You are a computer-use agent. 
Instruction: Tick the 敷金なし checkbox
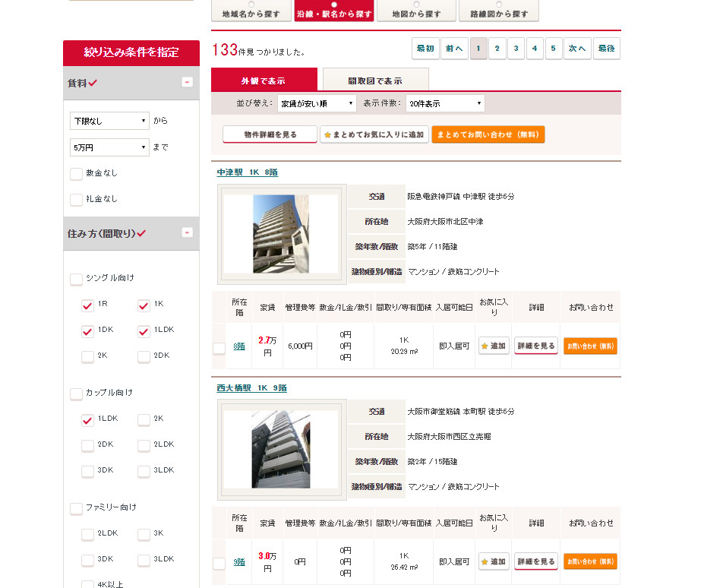click(x=77, y=174)
